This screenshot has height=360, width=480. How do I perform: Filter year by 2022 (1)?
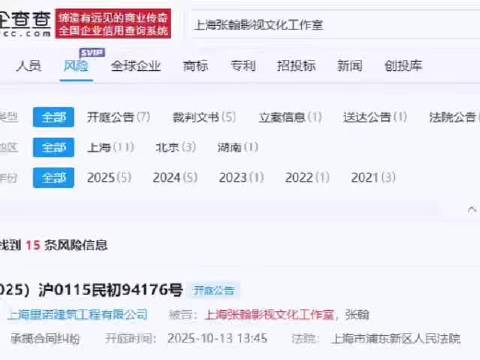pos(307,178)
